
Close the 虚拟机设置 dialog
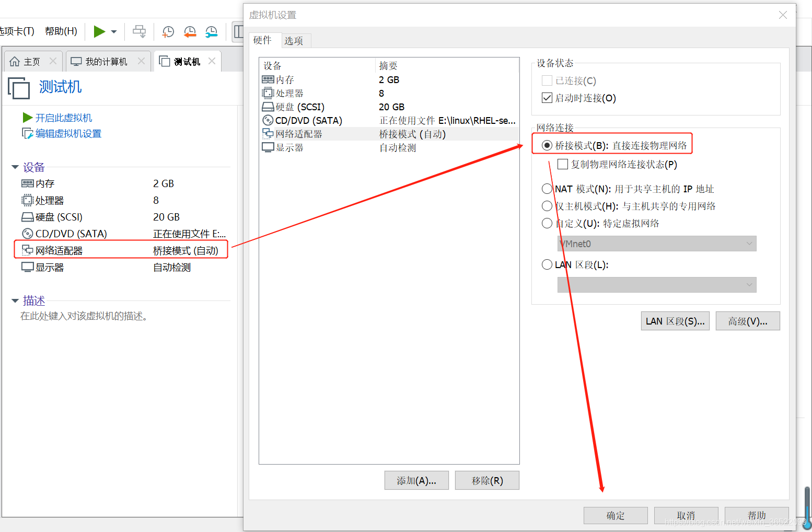coord(783,15)
